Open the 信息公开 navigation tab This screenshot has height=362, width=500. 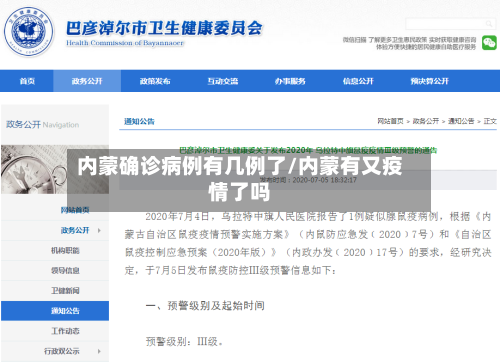[x=358, y=81]
